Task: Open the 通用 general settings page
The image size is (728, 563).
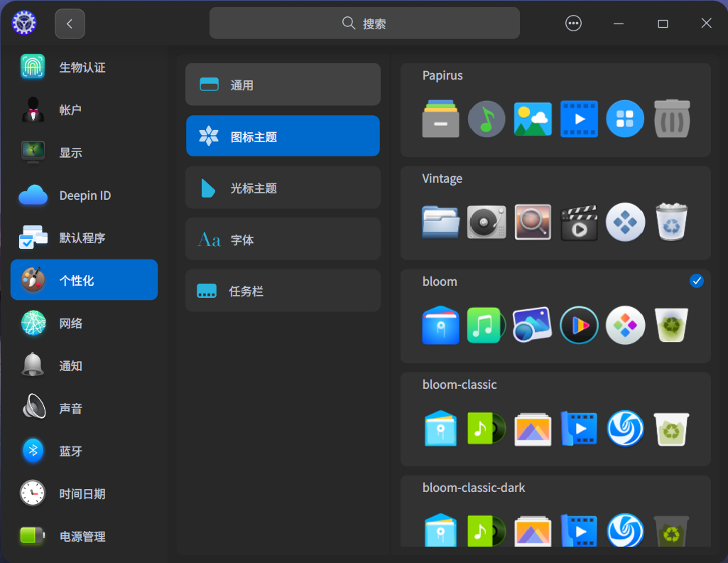Action: (x=283, y=85)
